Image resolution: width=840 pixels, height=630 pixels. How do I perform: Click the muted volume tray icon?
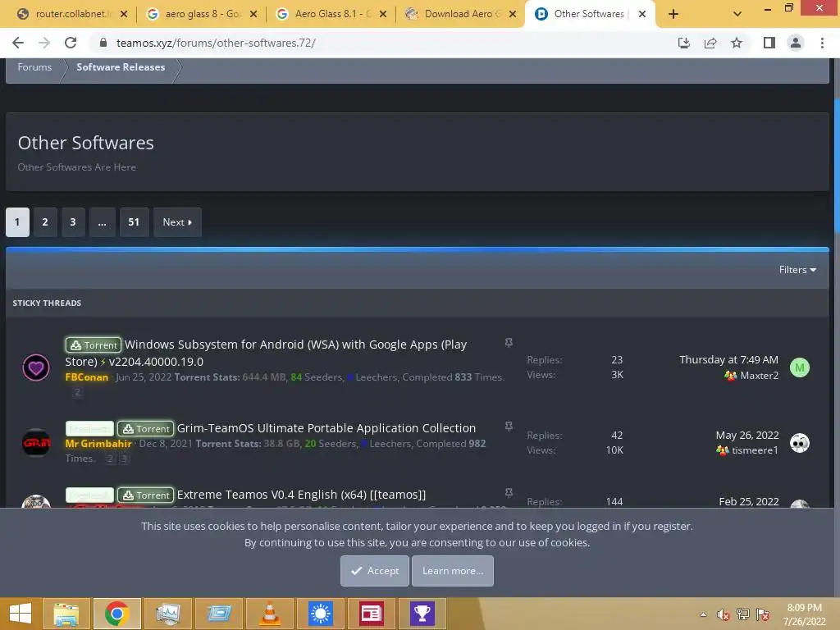point(724,614)
